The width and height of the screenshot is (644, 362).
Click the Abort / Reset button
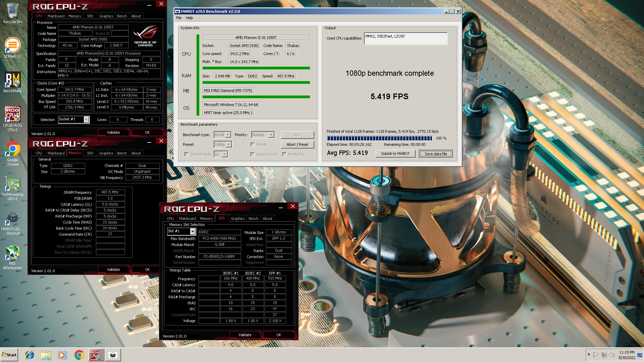point(298,144)
